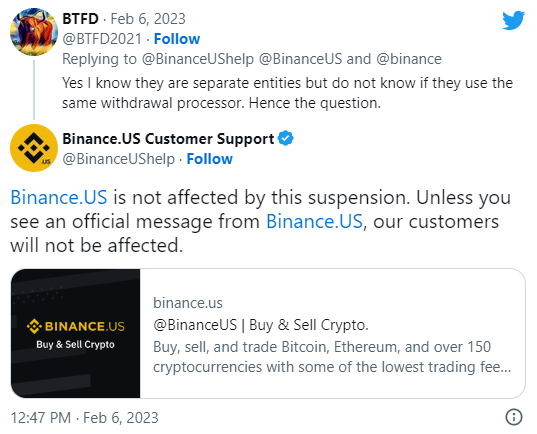Click @BinanceUShelp in the replying-to line
Image resolution: width=537 pixels, height=434 pixels.
198,59
